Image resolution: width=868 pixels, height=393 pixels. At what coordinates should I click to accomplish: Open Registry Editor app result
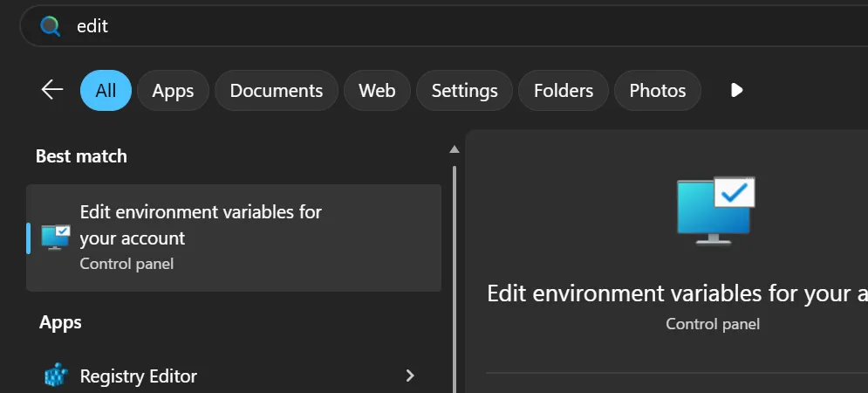click(234, 376)
